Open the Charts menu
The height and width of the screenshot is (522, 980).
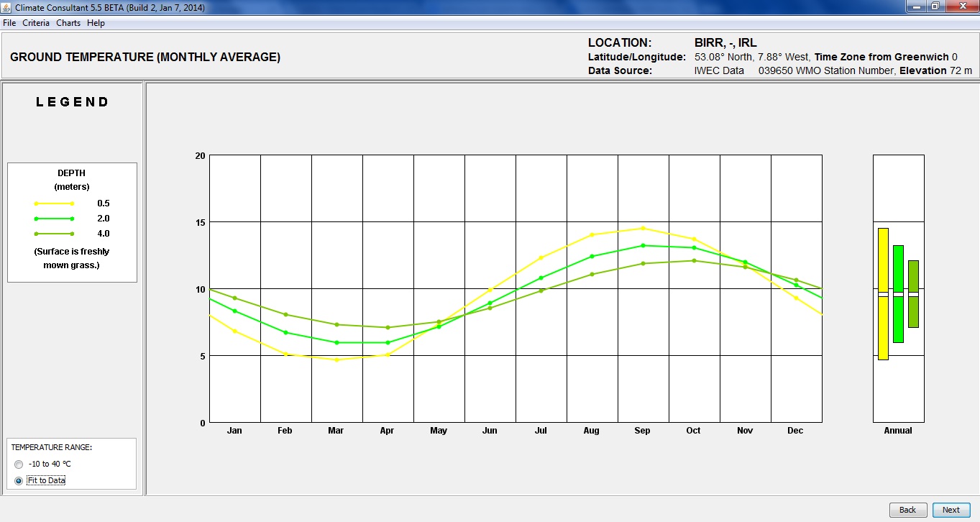point(68,23)
